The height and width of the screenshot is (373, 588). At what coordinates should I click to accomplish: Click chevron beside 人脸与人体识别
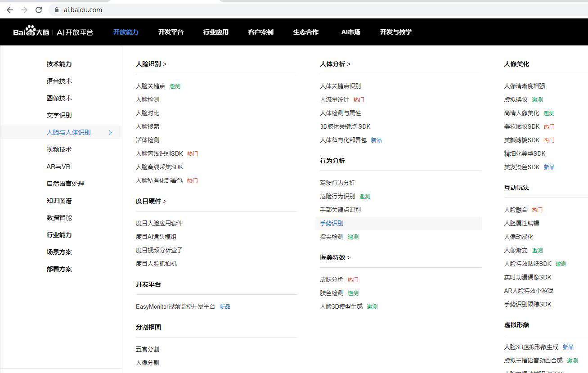pyautogui.click(x=111, y=132)
